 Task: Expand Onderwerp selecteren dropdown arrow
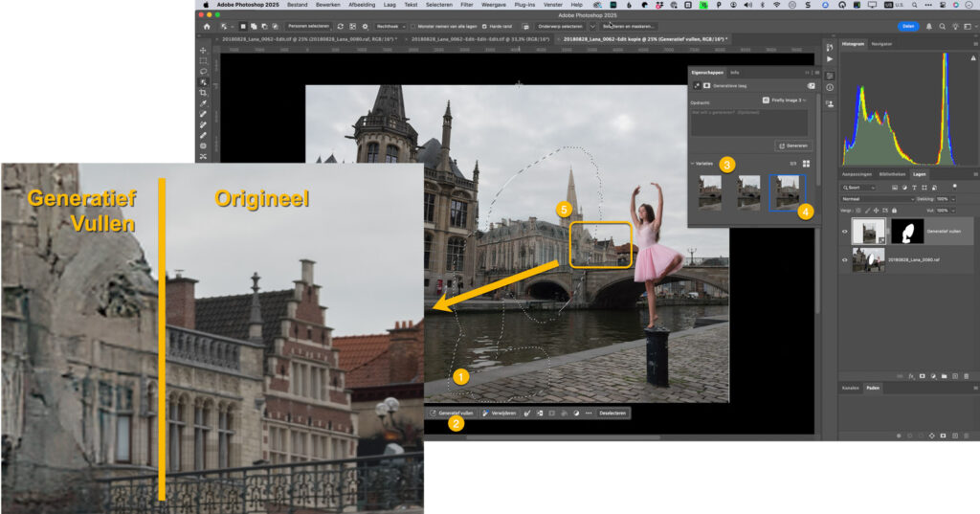point(592,26)
